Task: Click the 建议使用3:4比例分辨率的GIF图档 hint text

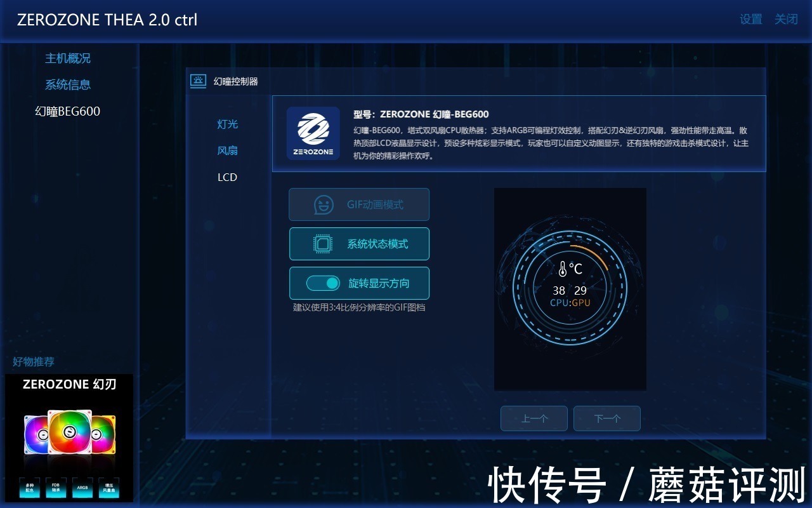Action: [359, 307]
